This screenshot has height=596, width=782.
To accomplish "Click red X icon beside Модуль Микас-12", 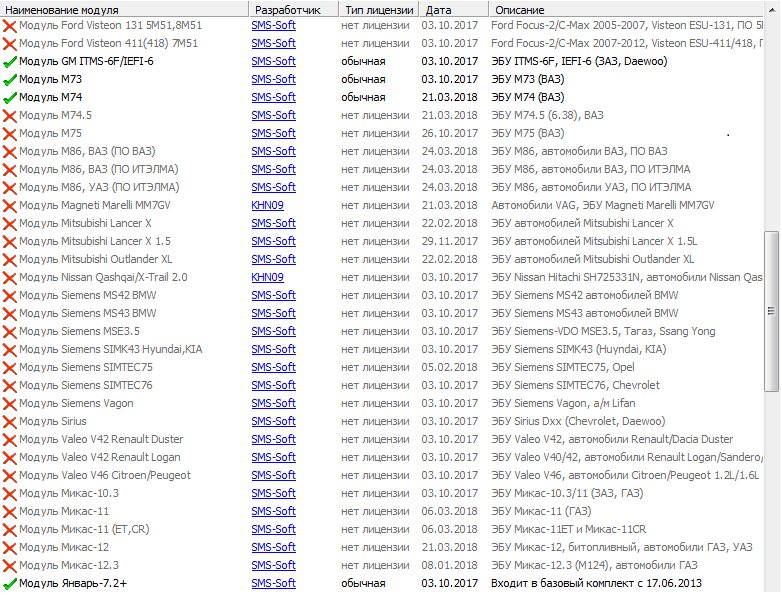I will pyautogui.click(x=10, y=548).
